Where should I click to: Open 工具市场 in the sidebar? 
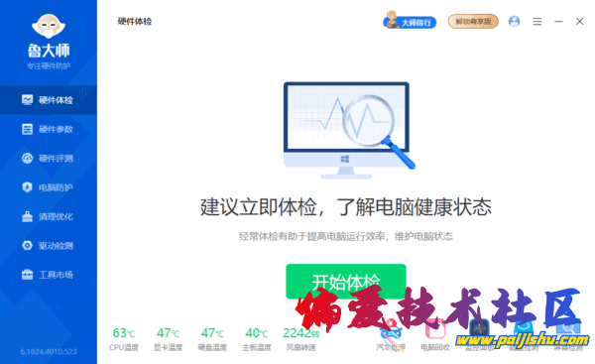[x=49, y=275]
